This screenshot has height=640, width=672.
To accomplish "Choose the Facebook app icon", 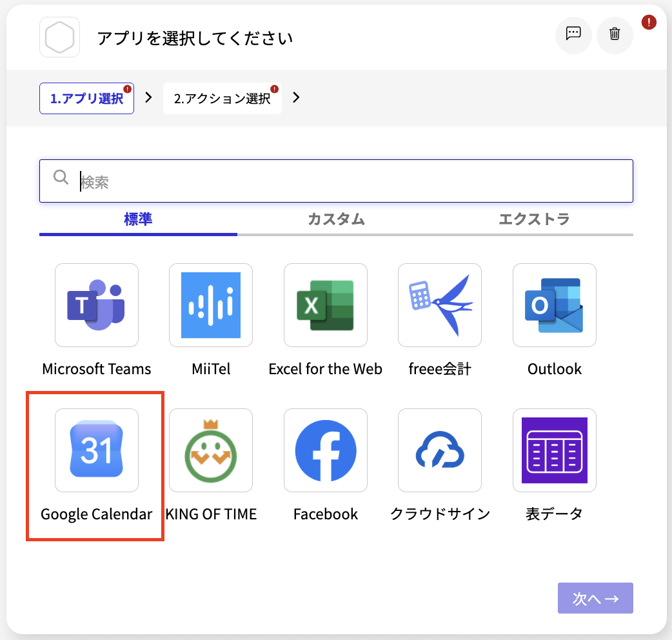I will [x=325, y=450].
